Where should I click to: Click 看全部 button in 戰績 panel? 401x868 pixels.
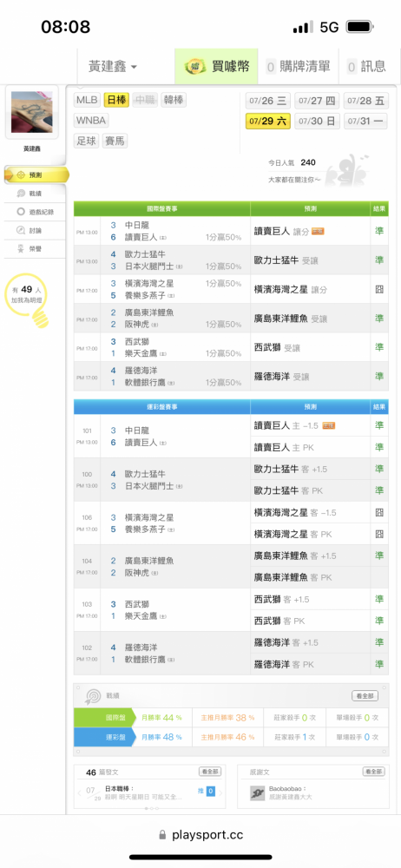click(x=365, y=695)
